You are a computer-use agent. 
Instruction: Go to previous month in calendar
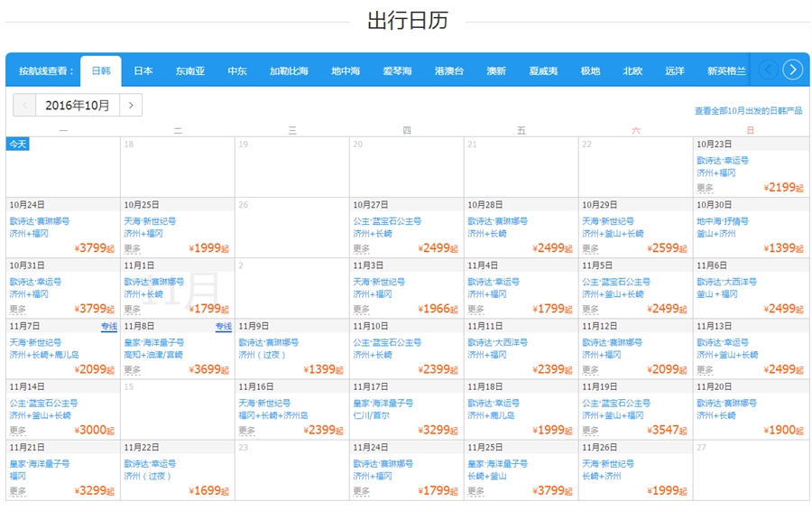click(24, 106)
